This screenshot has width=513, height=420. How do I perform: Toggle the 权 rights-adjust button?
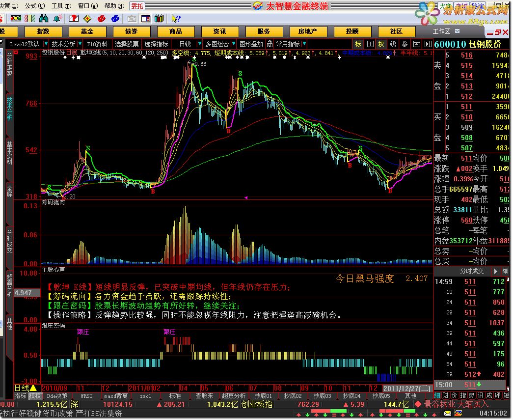[381, 44]
